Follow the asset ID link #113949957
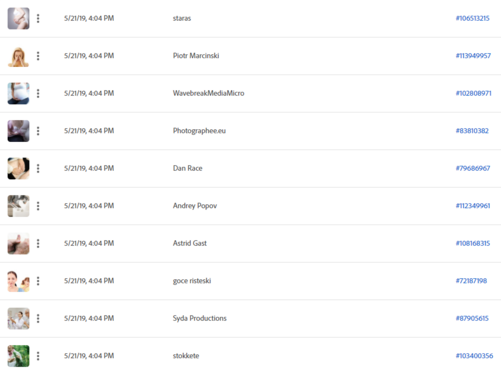Image resolution: width=501 pixels, height=374 pixels. (x=473, y=56)
